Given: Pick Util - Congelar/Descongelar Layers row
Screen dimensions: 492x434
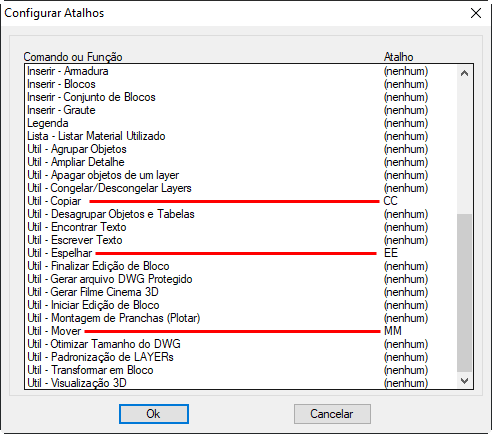Looking at the screenshot, I should point(241,188).
